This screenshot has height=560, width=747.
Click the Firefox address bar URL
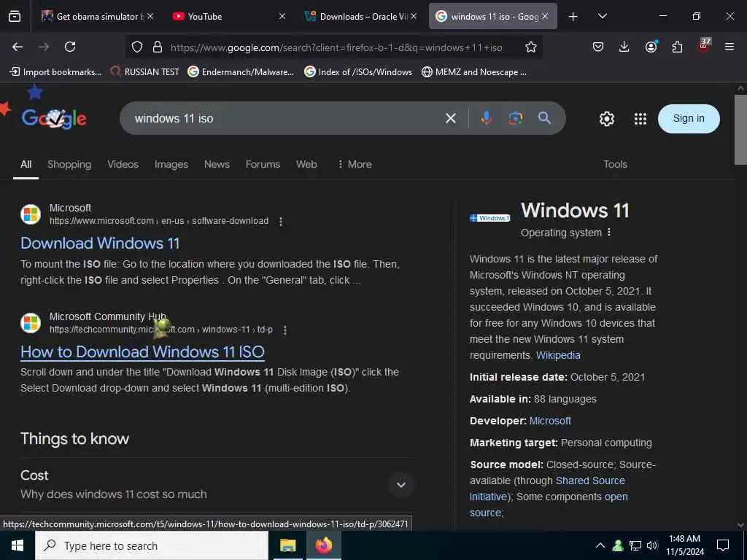[336, 47]
